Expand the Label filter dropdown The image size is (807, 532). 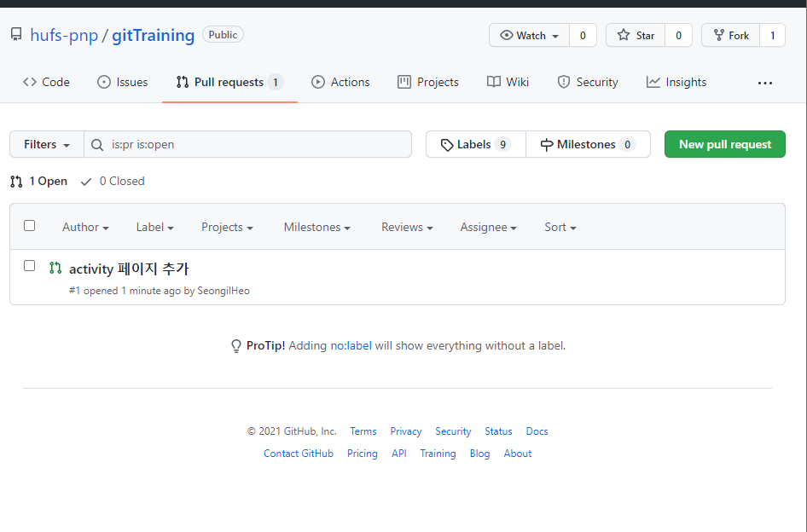coord(155,227)
